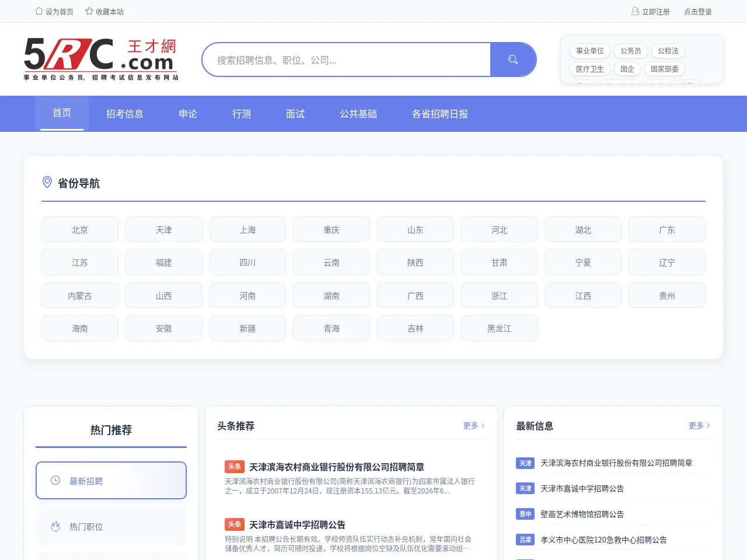Choose the 新疆 province button
This screenshot has width=747, height=560.
(x=247, y=328)
